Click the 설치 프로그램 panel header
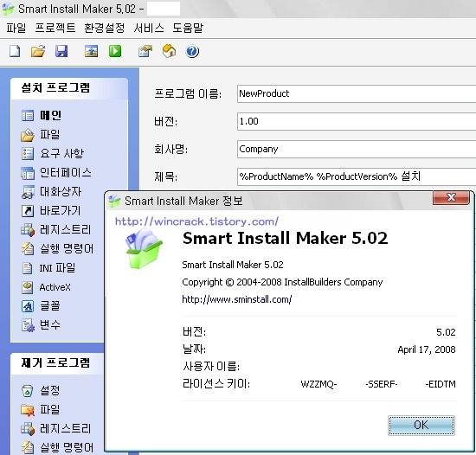This screenshot has width=476, height=455. (x=69, y=88)
